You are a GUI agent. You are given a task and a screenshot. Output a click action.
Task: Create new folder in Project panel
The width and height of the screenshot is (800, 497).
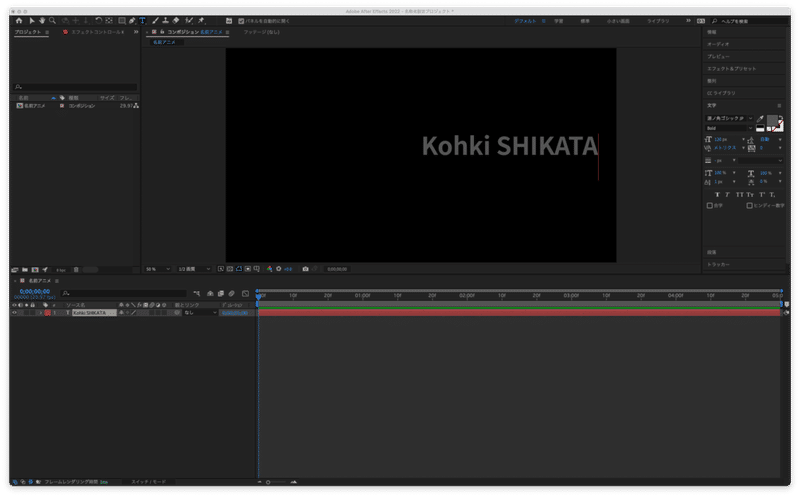click(24, 269)
